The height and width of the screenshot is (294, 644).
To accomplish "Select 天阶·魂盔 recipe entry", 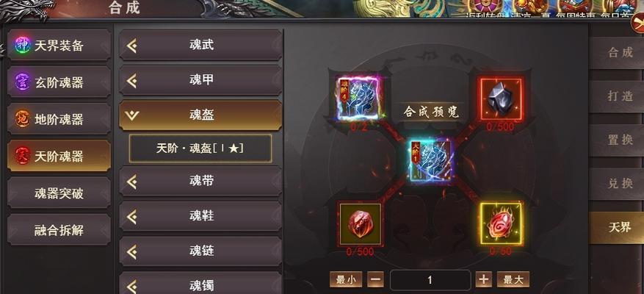I will point(200,148).
